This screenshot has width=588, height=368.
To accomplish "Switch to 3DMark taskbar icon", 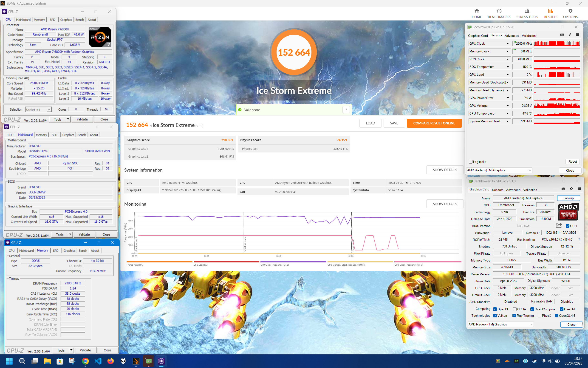I will 136,361.
